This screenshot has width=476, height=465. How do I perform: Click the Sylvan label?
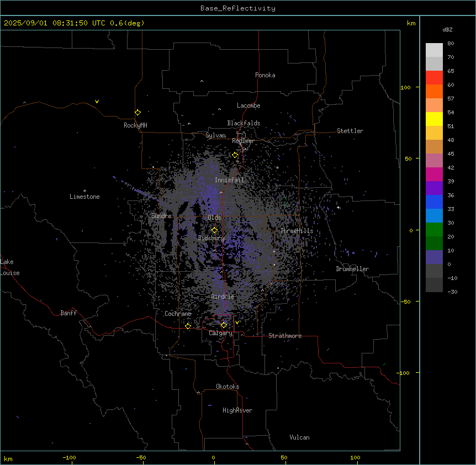coord(215,135)
